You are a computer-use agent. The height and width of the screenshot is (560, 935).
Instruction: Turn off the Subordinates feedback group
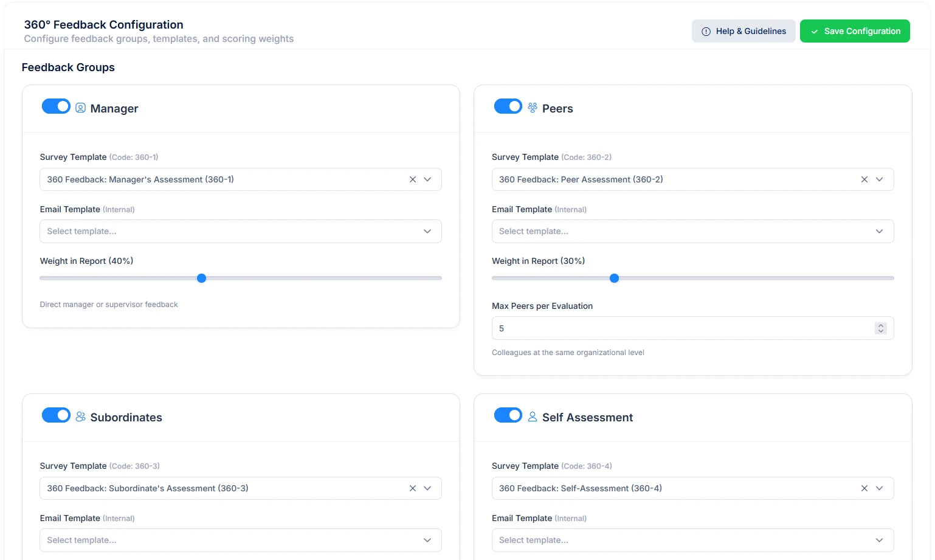[56, 415]
